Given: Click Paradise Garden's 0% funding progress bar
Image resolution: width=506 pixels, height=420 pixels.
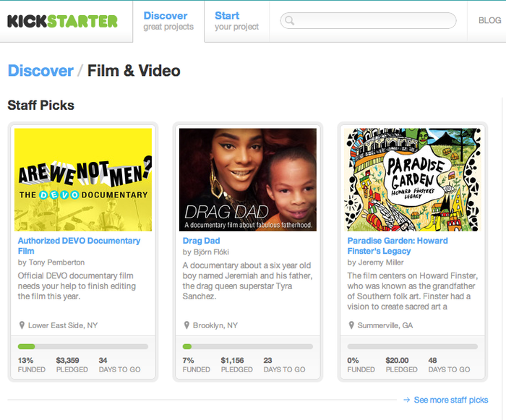Looking at the screenshot, I should coord(413,346).
